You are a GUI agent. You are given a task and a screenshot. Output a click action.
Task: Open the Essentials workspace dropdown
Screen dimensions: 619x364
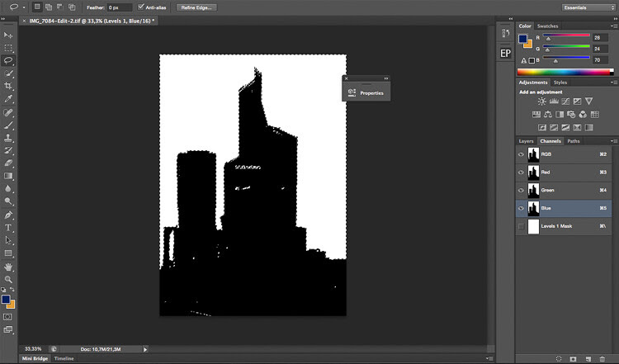[x=588, y=7]
